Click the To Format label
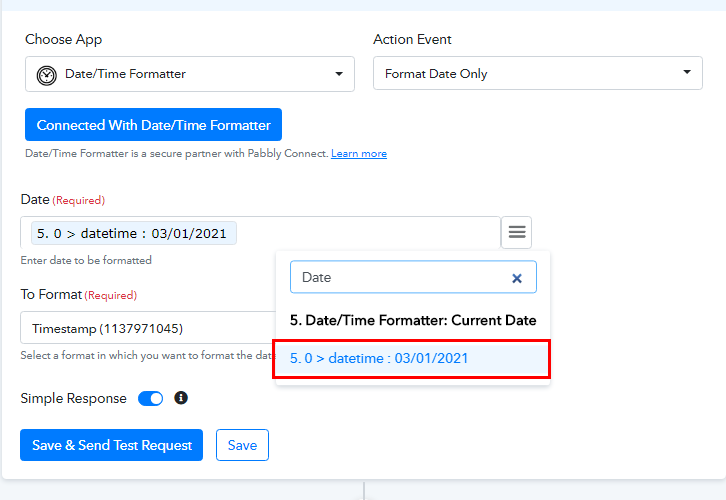Viewport: 726px width, 500px height. click(51, 294)
